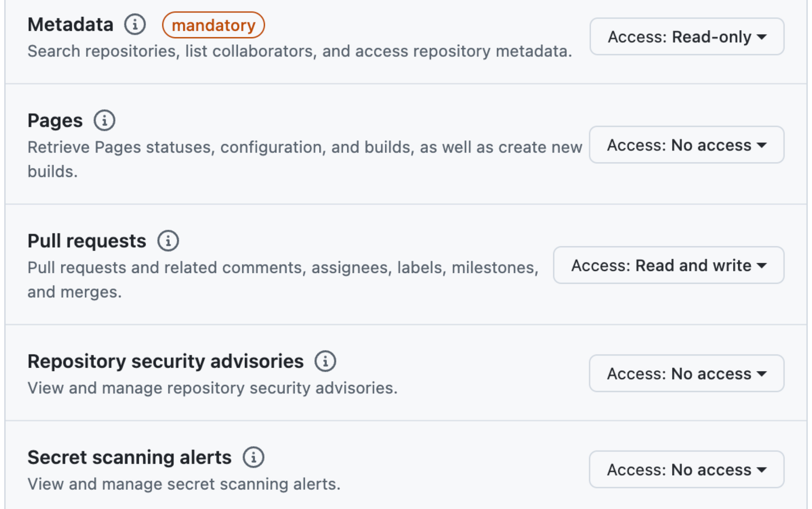Click the info icon next to Metadata
The width and height of the screenshot is (812, 509).
click(135, 25)
